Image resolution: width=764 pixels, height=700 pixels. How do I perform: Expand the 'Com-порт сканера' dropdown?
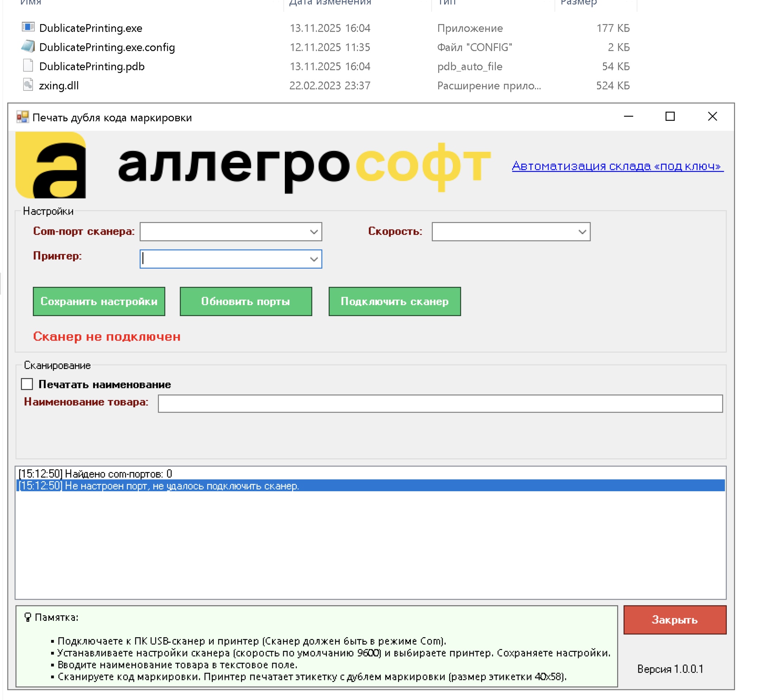coord(314,232)
